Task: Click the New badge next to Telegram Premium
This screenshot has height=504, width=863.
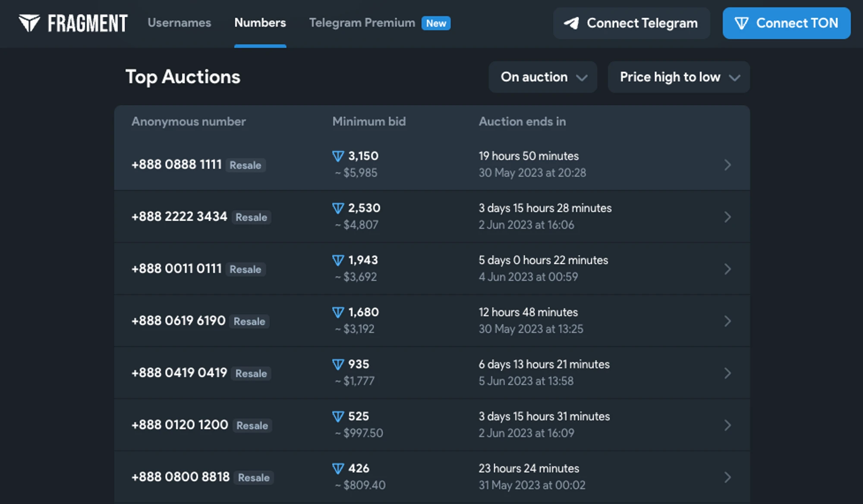Action: (436, 23)
